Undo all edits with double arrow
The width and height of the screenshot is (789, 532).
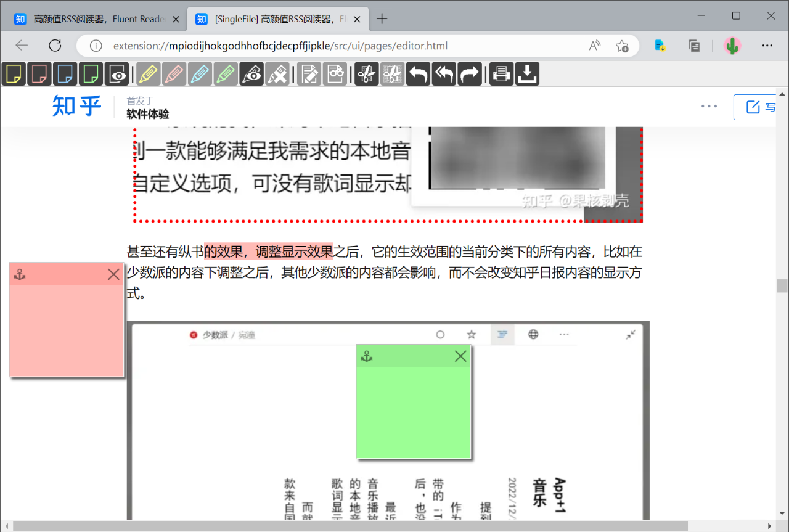pyautogui.click(x=444, y=74)
